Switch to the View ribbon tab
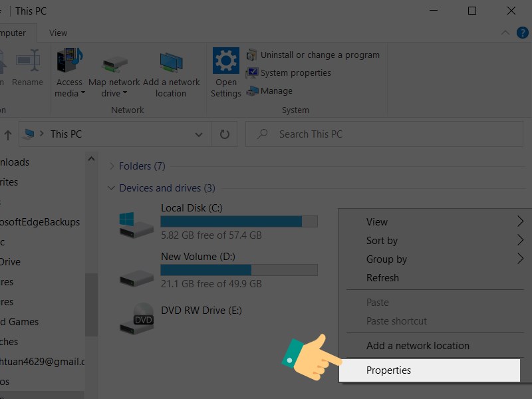532x399 pixels. tap(58, 33)
